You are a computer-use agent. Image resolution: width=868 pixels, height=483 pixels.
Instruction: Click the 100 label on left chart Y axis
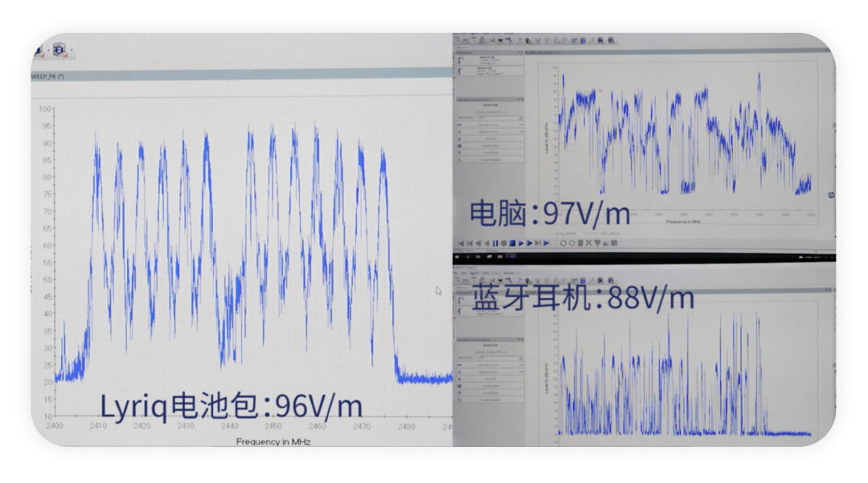[x=45, y=108]
